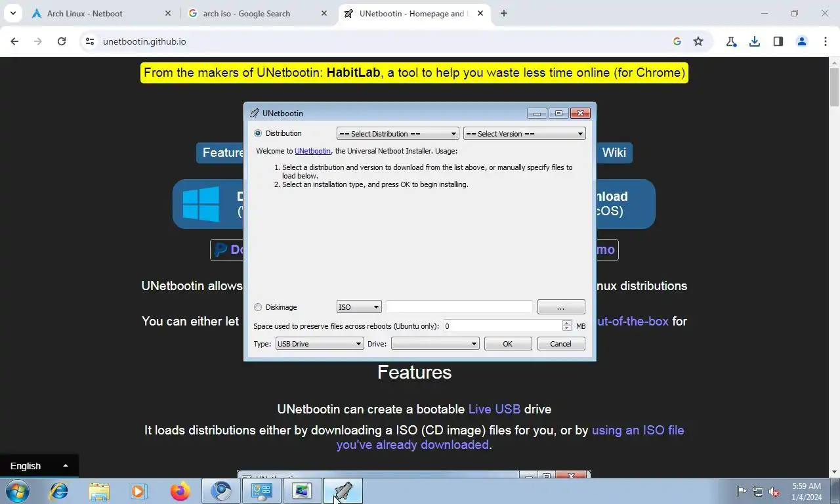The height and width of the screenshot is (504, 840).
Task: Open the Drive selection dropdown
Action: [435, 344]
